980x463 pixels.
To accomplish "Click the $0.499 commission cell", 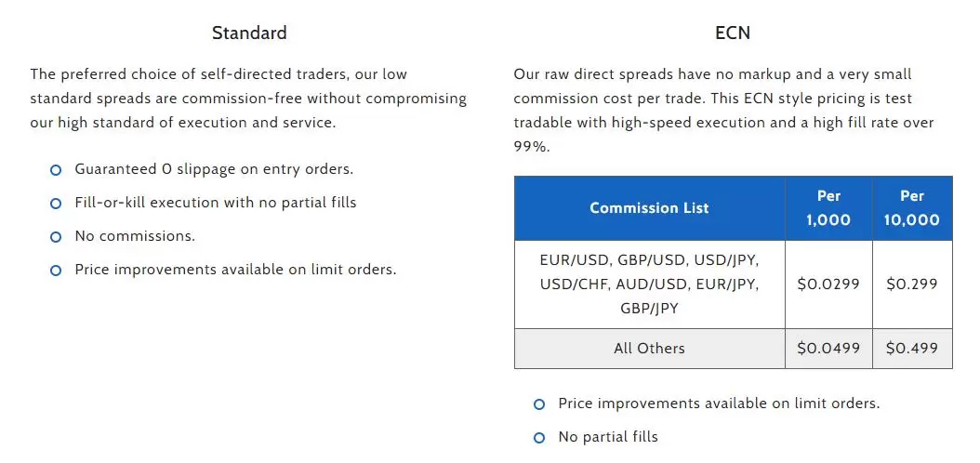I will 912,348.
